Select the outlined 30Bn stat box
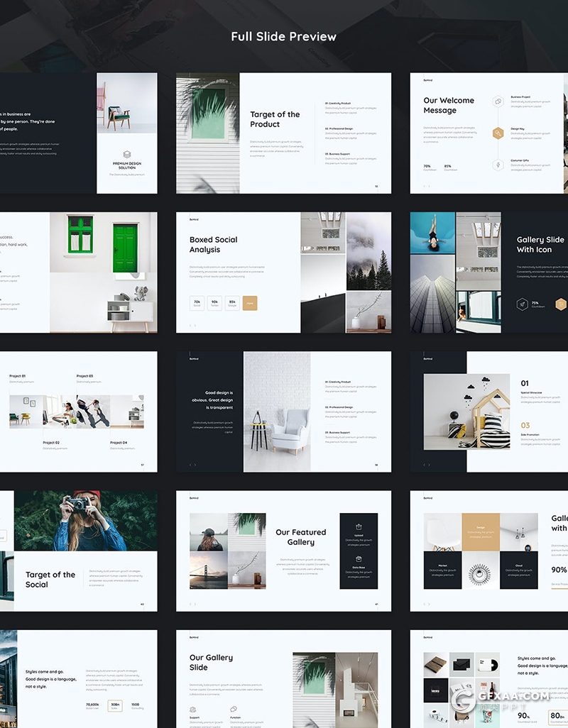Viewport: 568px width, 728px height. 115,706
